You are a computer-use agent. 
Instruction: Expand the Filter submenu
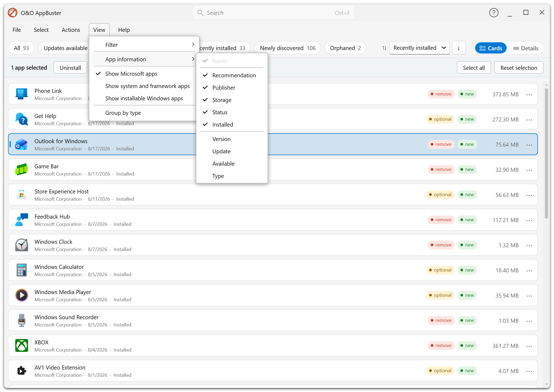click(144, 45)
